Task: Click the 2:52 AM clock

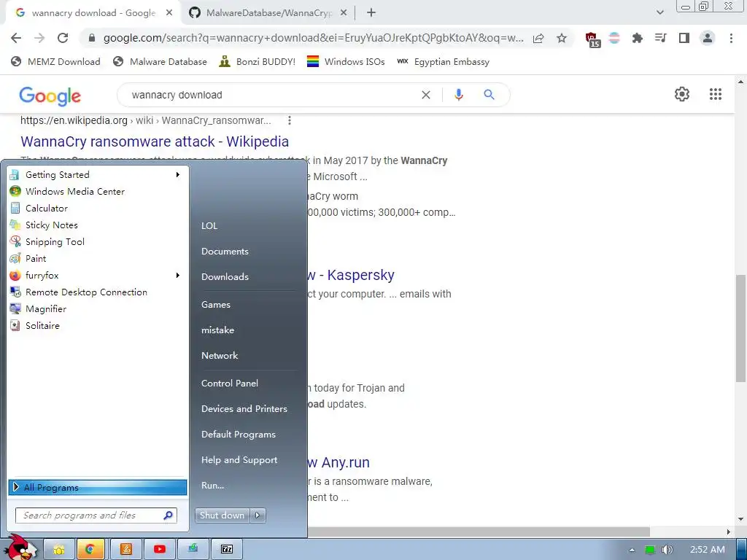Action: point(708,550)
